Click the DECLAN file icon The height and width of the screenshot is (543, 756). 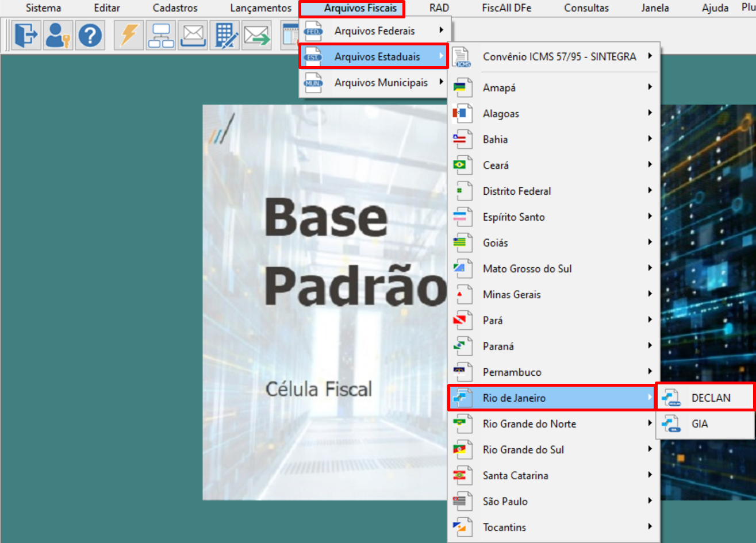point(671,398)
